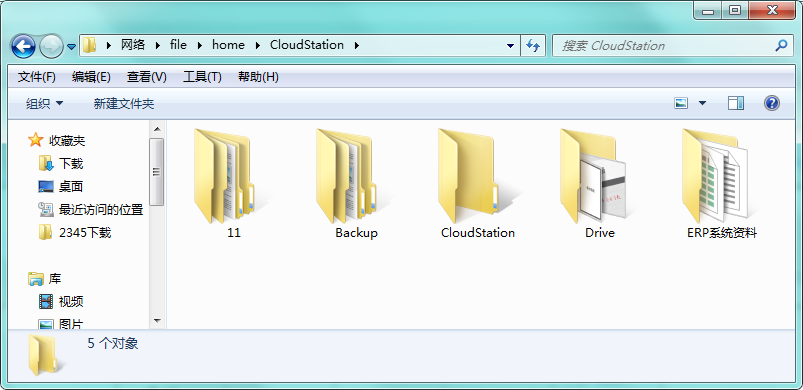Click the folder icon in the address bar
Screen dimensions: 803x390
[x=90, y=45]
